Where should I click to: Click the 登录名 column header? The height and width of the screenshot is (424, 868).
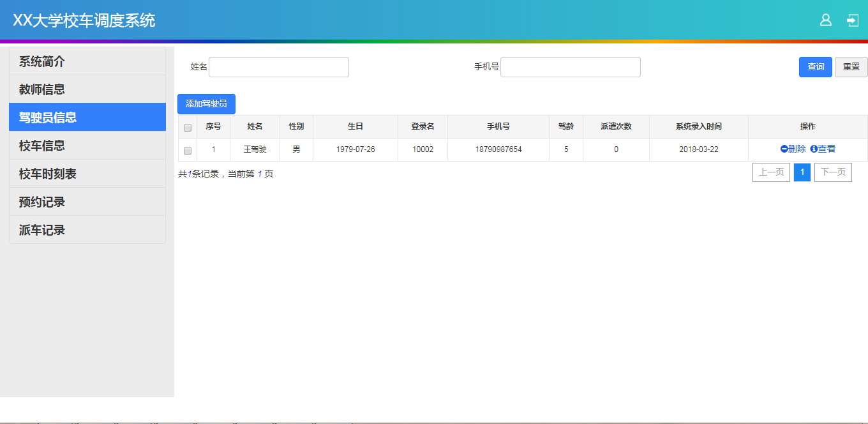pos(423,126)
